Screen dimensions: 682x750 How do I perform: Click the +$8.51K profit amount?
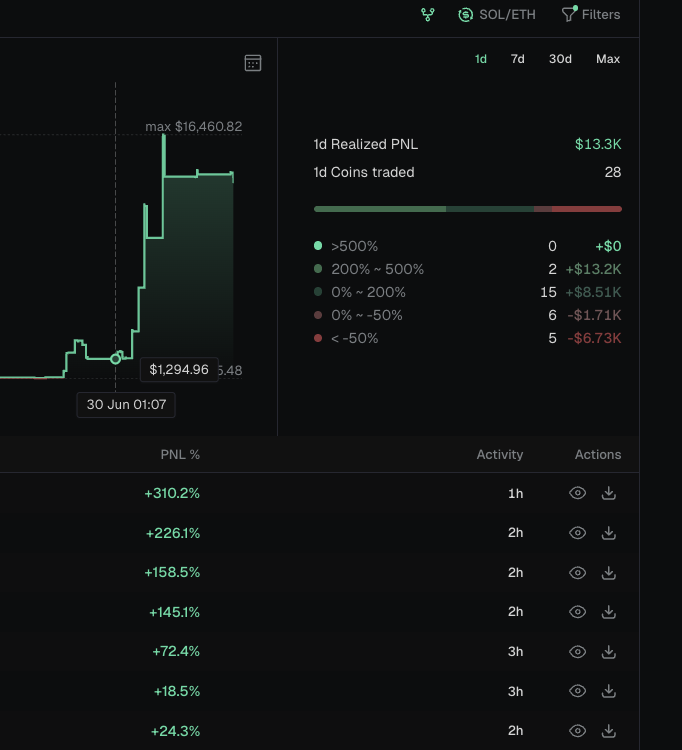(593, 292)
